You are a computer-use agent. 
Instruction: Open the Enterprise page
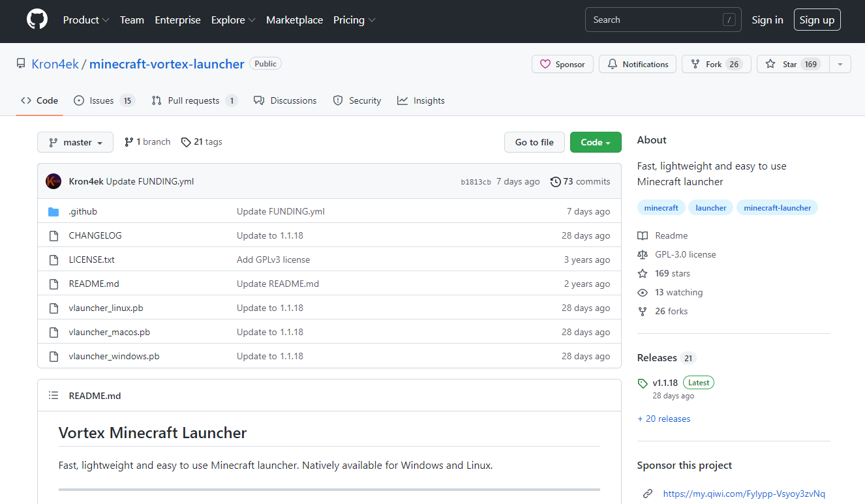coord(178,20)
